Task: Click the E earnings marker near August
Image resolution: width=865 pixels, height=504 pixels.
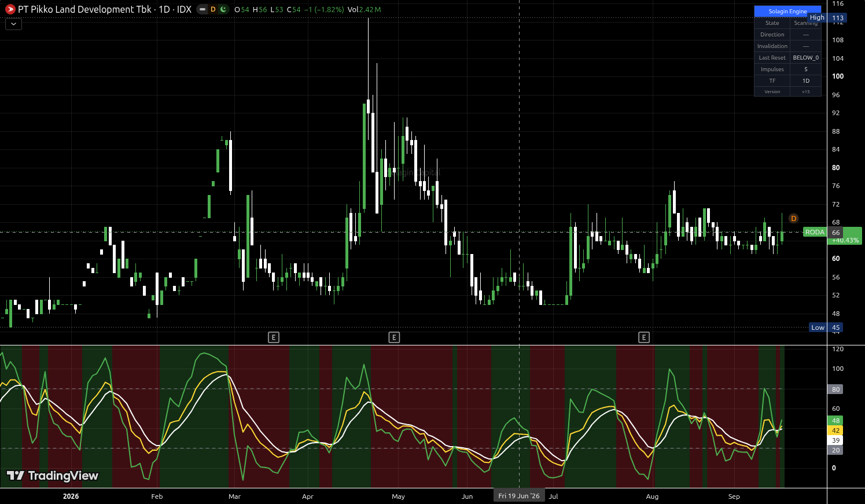Action: [x=644, y=337]
